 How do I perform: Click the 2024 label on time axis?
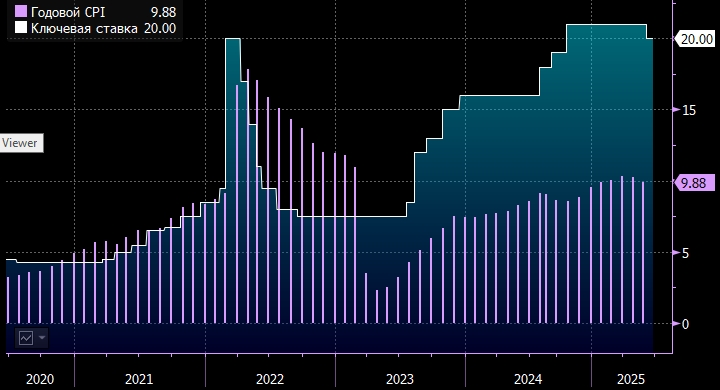click(x=528, y=379)
